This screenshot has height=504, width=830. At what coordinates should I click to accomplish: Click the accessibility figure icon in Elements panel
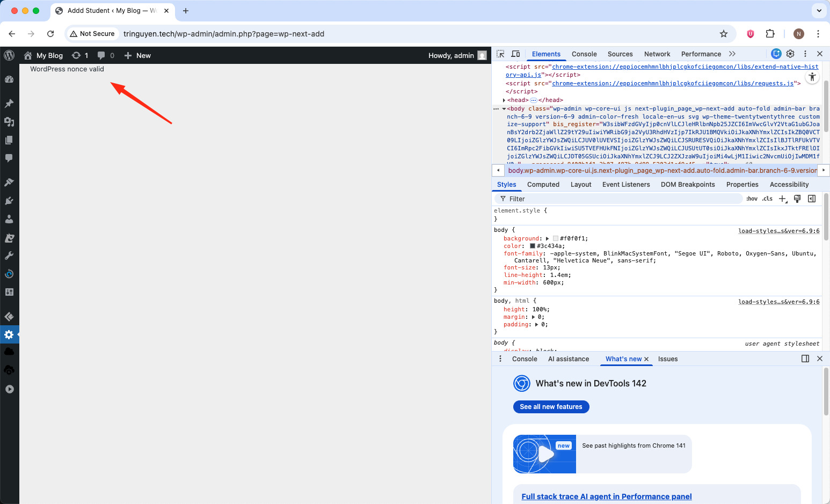pos(812,77)
